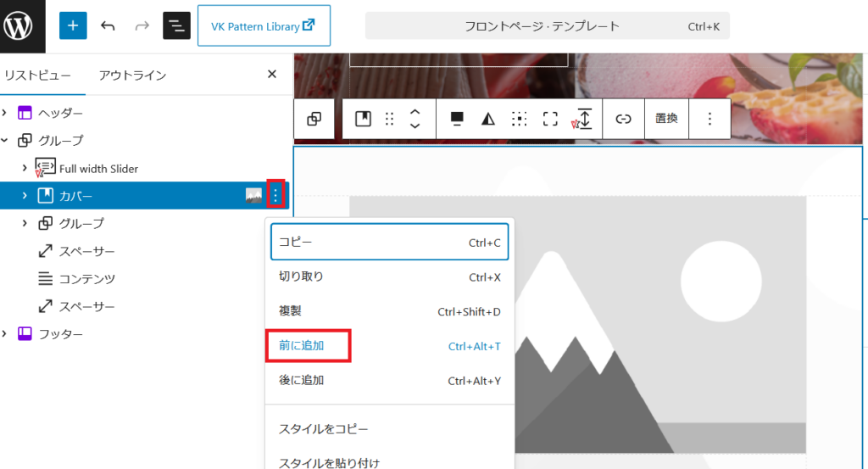Choose 複製 in the context menu
The height and width of the screenshot is (469, 868).
(290, 311)
